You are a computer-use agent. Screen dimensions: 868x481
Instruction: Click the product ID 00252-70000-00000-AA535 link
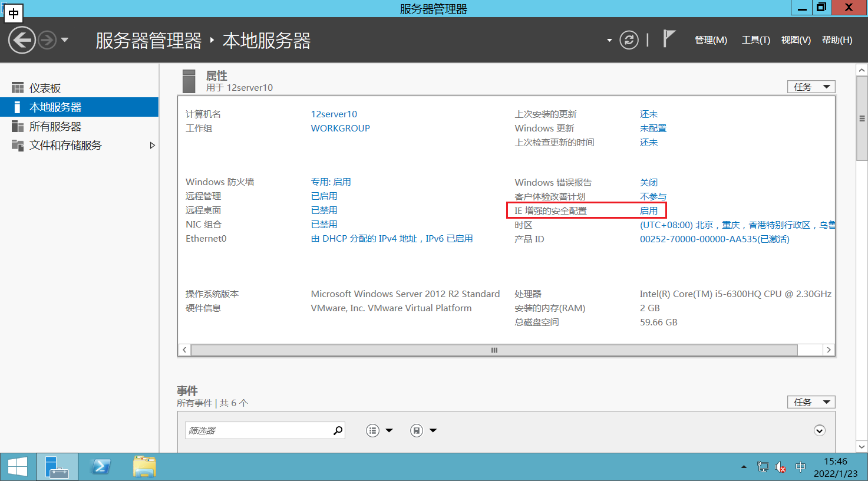point(714,239)
